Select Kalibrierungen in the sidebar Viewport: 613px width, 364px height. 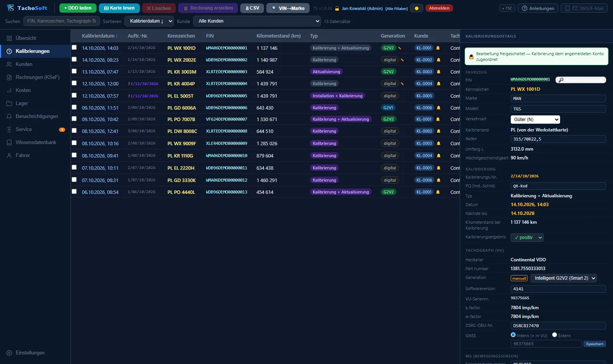(x=35, y=51)
